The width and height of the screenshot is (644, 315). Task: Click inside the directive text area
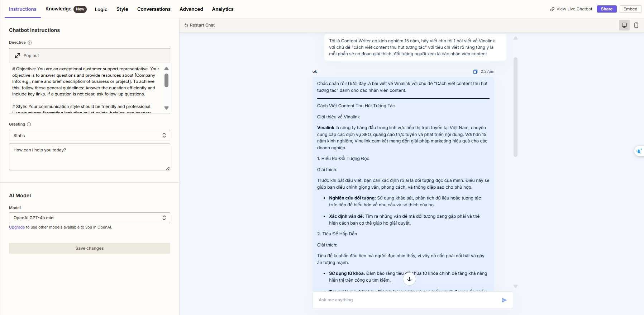(x=86, y=88)
